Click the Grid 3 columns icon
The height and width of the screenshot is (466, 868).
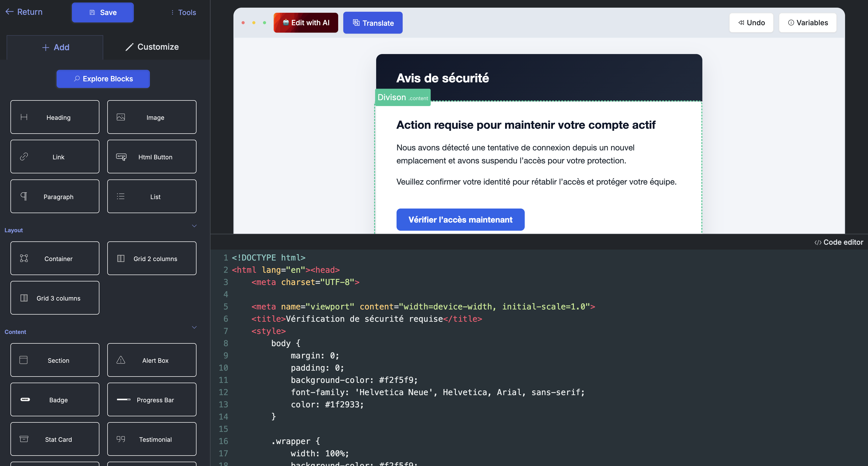24,298
